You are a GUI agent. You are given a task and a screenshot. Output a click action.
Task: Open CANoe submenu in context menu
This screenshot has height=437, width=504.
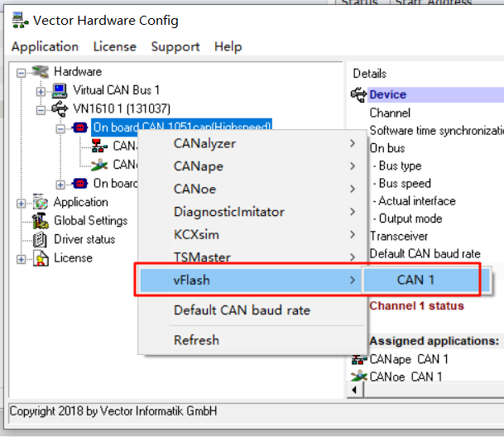pyautogui.click(x=252, y=189)
